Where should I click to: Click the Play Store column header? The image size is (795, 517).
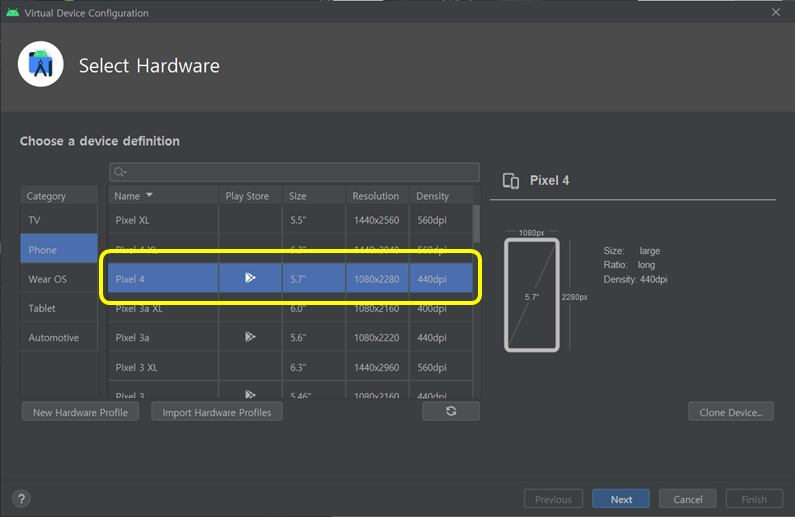(x=250, y=196)
